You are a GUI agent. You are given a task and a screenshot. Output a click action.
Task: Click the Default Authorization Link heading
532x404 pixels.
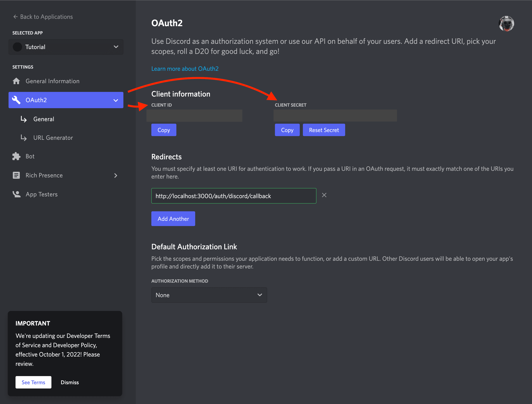point(194,247)
